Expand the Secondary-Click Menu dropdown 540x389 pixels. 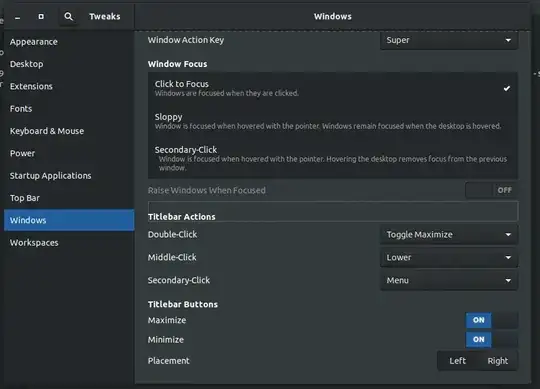(x=449, y=280)
